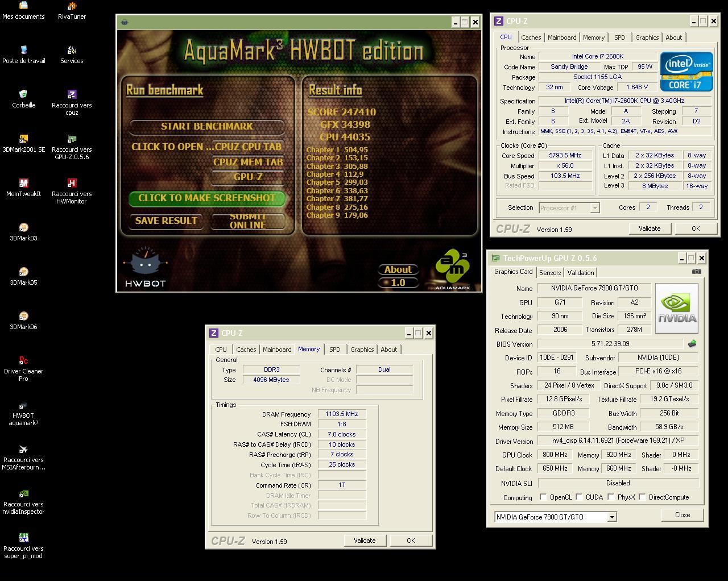Open SPD tab in lower CPU-Z window

pos(335,350)
